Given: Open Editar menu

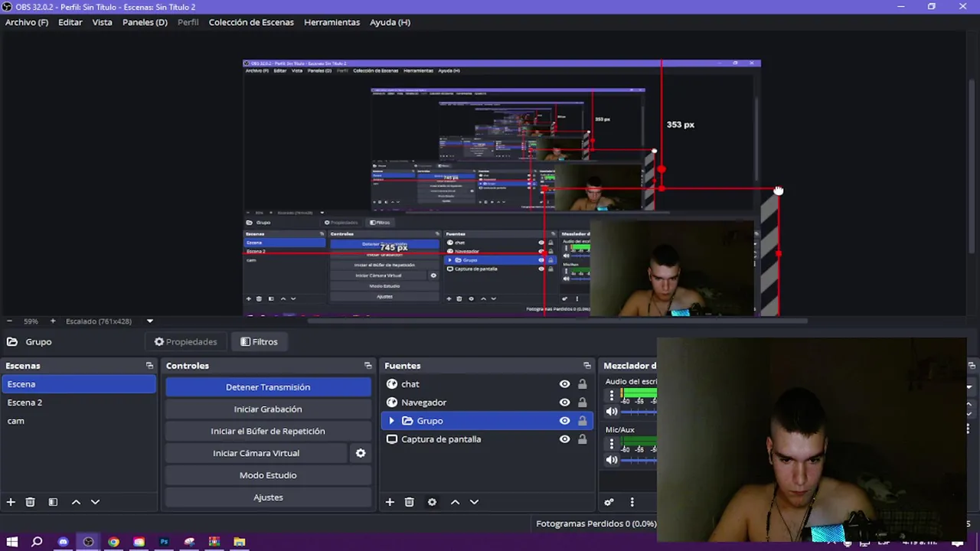Looking at the screenshot, I should click(70, 22).
